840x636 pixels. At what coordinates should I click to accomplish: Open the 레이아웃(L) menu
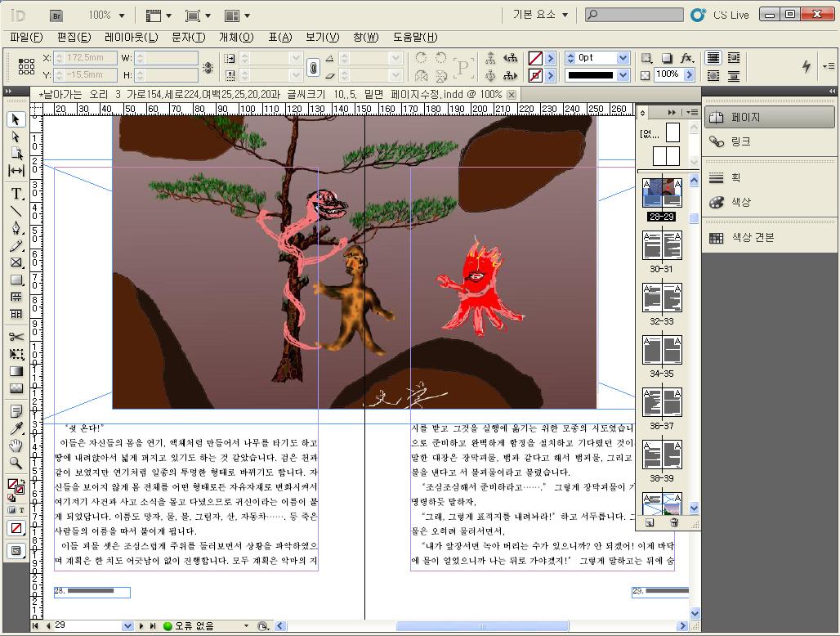131,38
